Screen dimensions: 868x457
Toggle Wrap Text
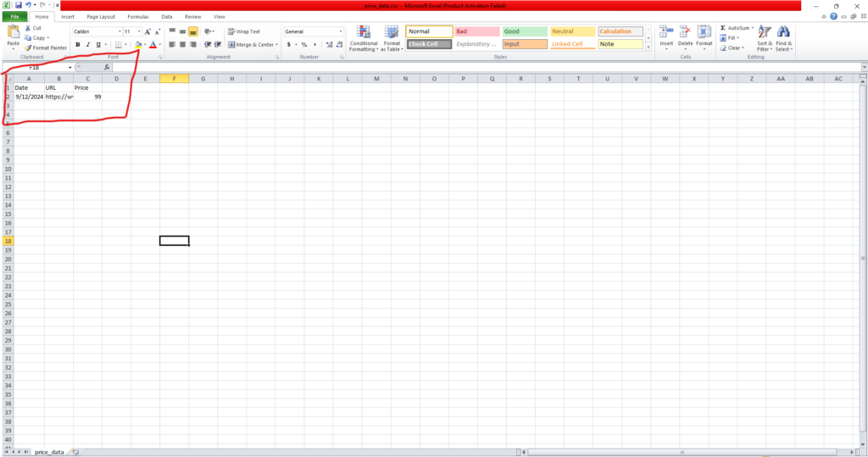244,31
